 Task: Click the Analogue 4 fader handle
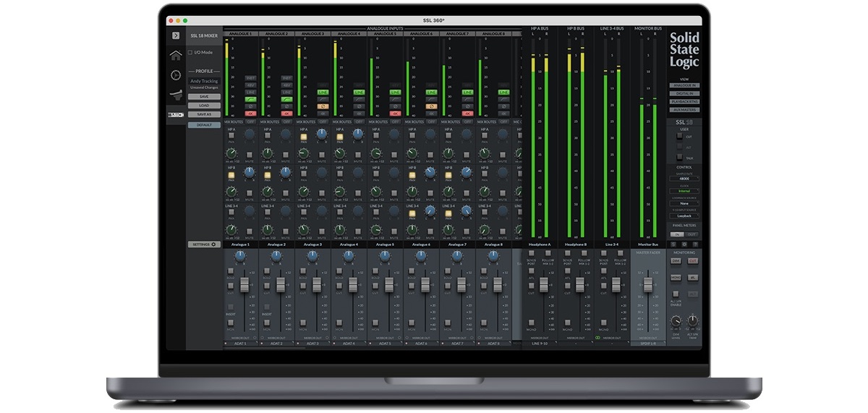coord(352,284)
